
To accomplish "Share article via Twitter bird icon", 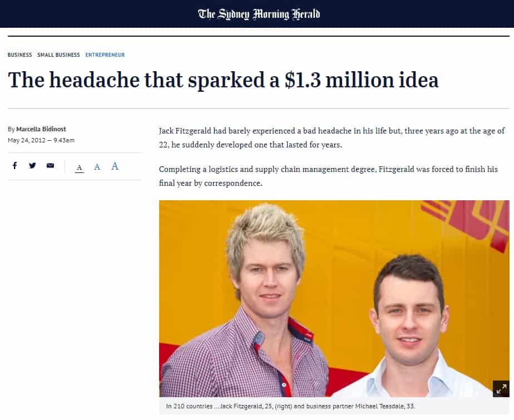I will point(32,166).
